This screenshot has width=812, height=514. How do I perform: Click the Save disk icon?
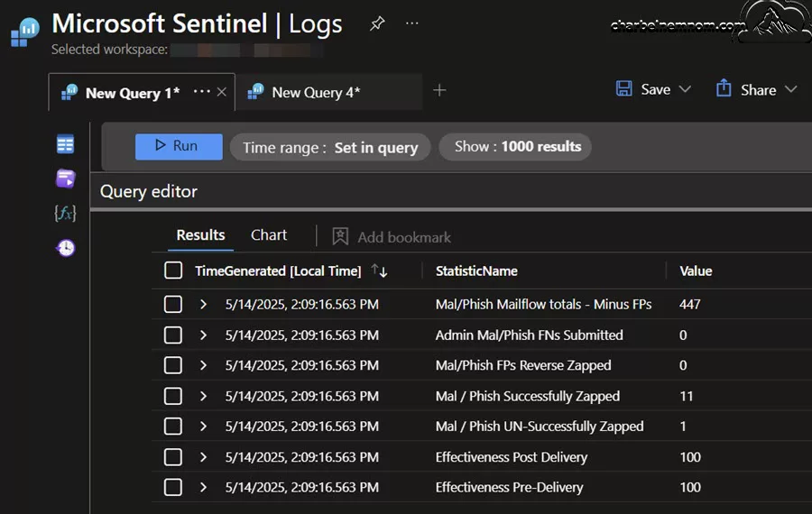click(624, 88)
